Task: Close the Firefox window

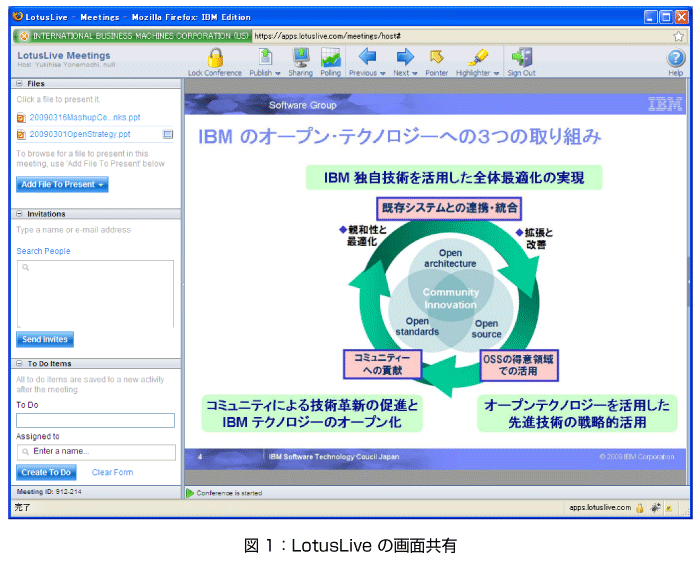Action: [681, 17]
